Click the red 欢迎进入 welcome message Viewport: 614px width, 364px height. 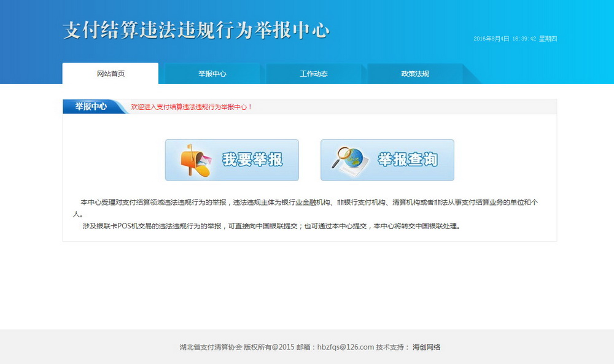192,107
